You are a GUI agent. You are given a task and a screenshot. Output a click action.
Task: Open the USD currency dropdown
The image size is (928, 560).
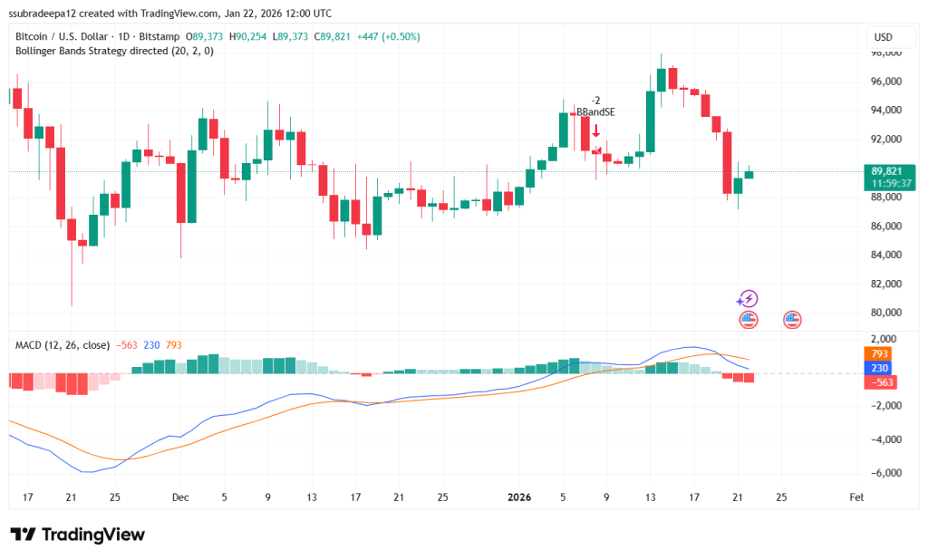coord(889,37)
